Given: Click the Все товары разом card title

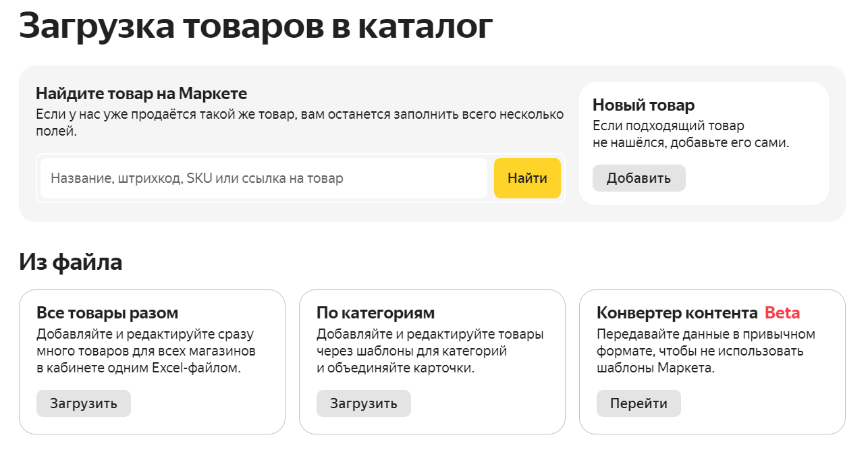Looking at the screenshot, I should pyautogui.click(x=107, y=313).
